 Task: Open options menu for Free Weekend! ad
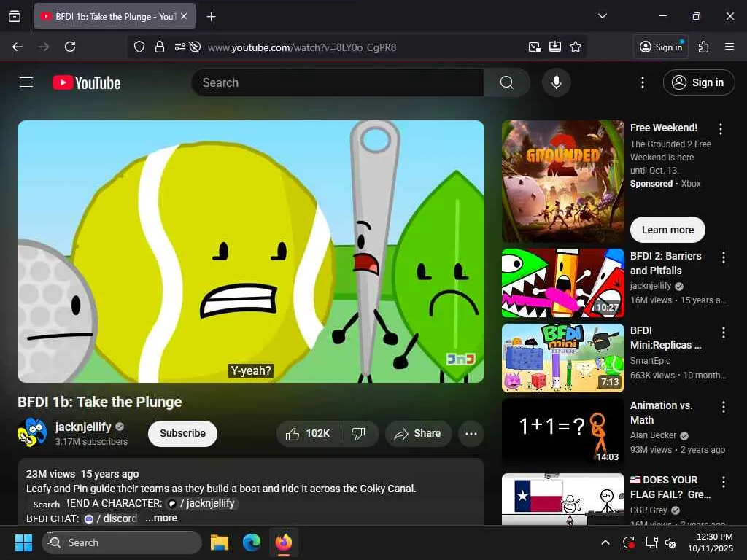pyautogui.click(x=720, y=128)
